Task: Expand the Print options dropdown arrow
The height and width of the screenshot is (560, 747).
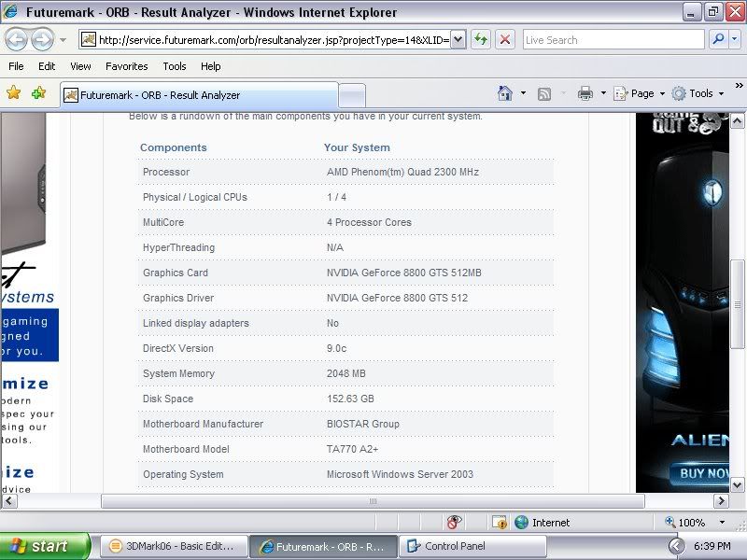Action: (603, 93)
